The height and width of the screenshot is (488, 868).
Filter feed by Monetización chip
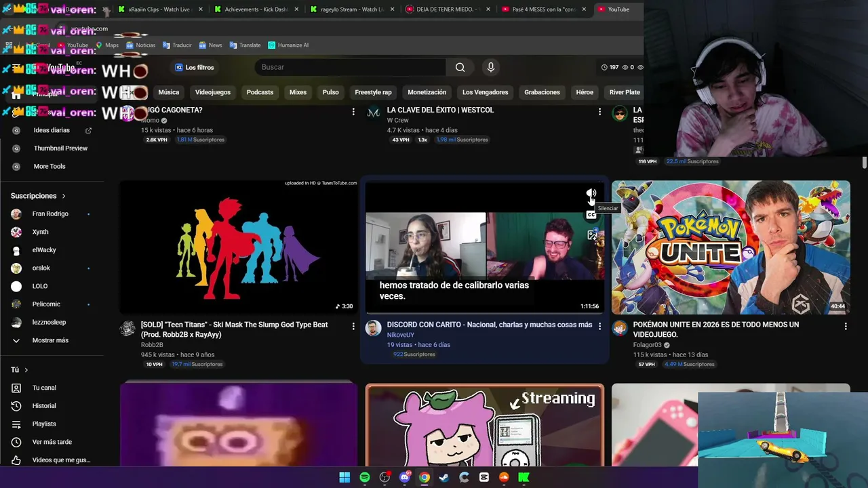point(427,92)
